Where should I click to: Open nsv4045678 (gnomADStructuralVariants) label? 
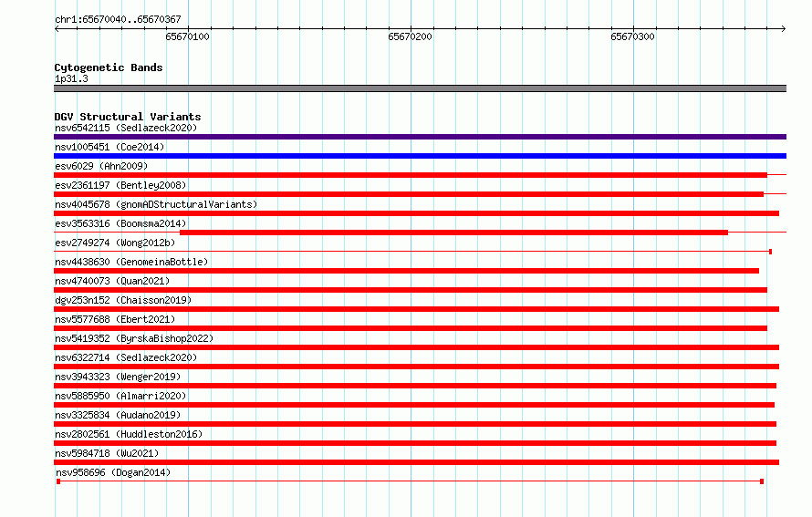tap(156, 204)
